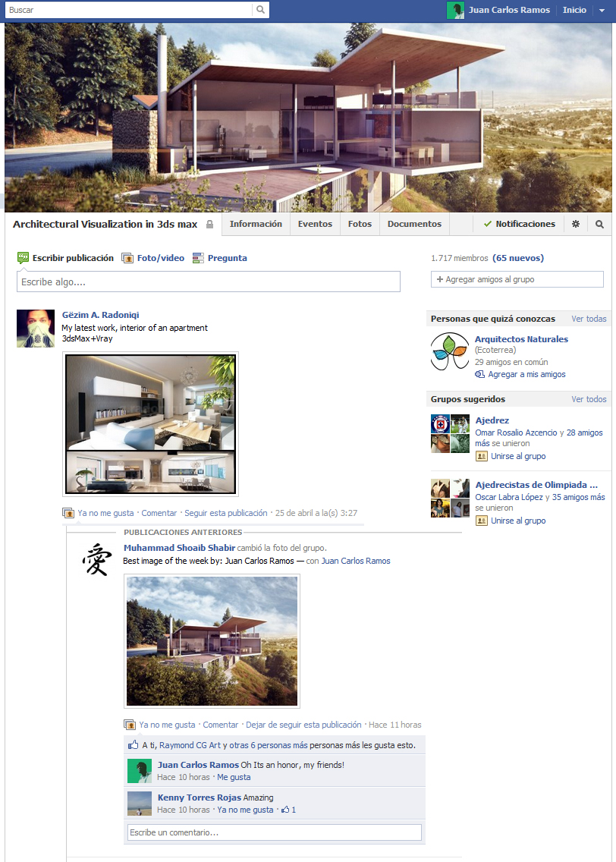616x862 pixels.
Task: Click the Agregar a mis amigos icon
Action: point(479,374)
